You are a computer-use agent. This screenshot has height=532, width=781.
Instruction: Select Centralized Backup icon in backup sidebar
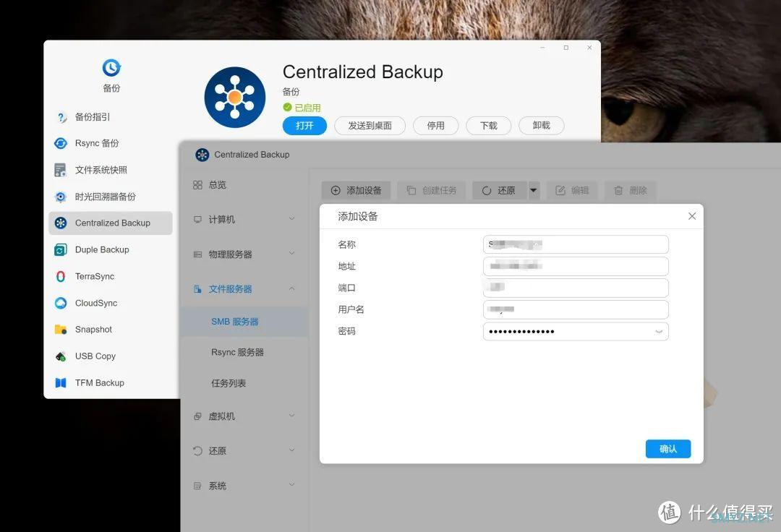point(61,223)
